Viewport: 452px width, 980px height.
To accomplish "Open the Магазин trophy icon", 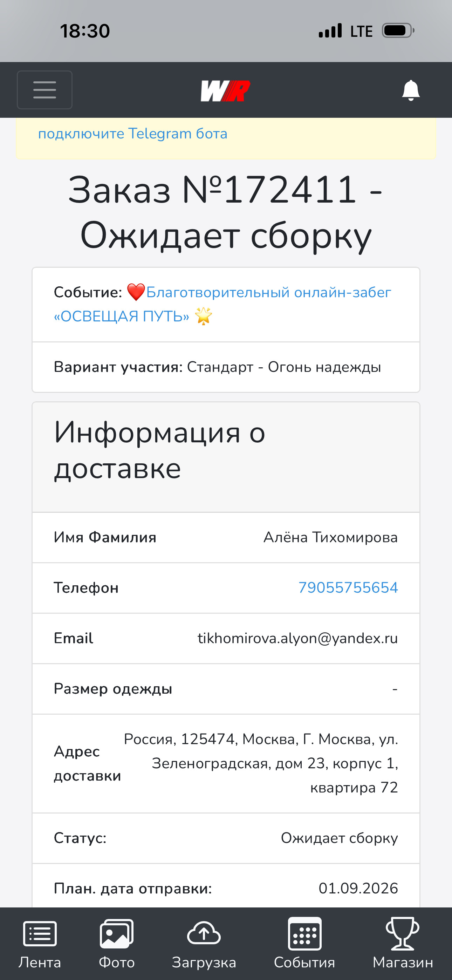I will click(403, 934).
